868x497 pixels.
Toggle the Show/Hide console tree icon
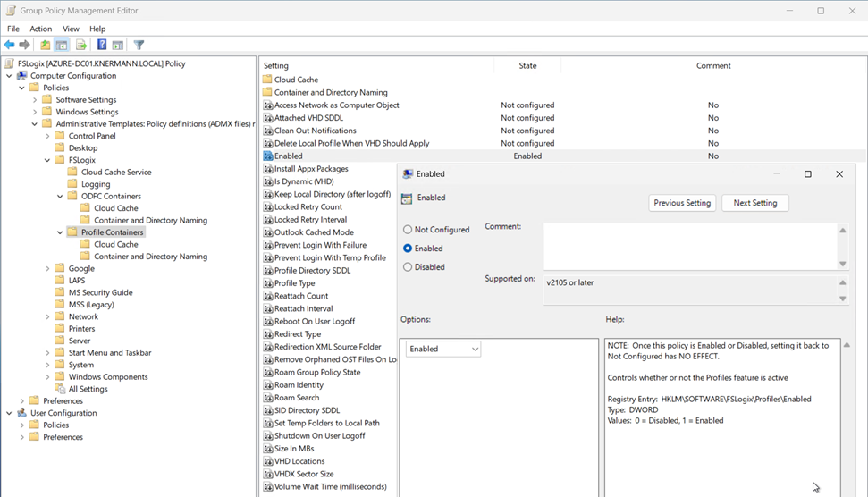click(x=62, y=45)
